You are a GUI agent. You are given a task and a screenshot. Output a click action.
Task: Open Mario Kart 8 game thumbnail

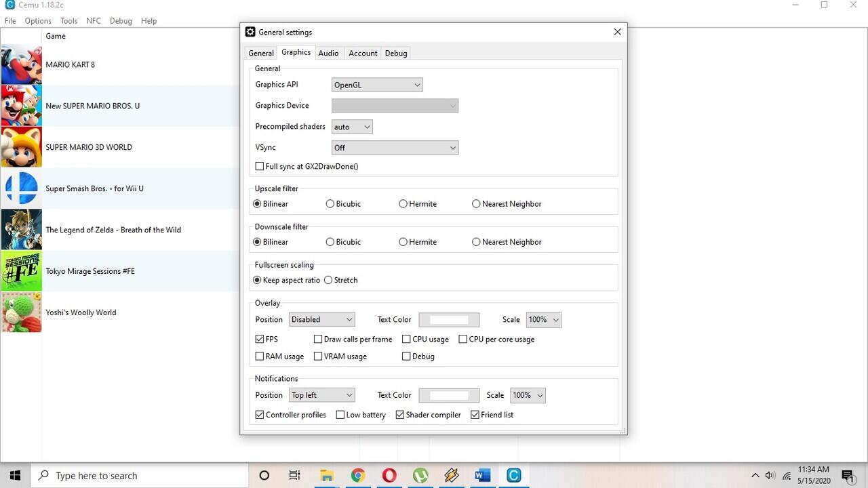point(21,64)
